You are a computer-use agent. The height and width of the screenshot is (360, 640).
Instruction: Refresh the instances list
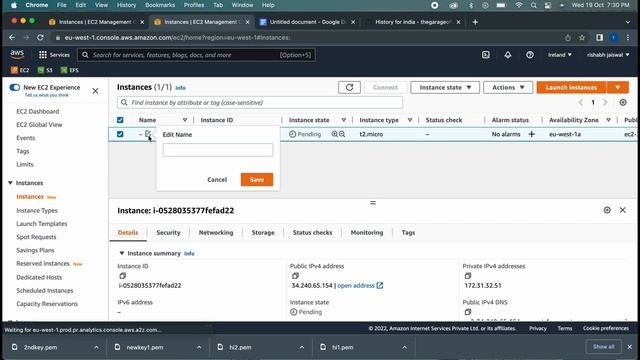pyautogui.click(x=349, y=87)
